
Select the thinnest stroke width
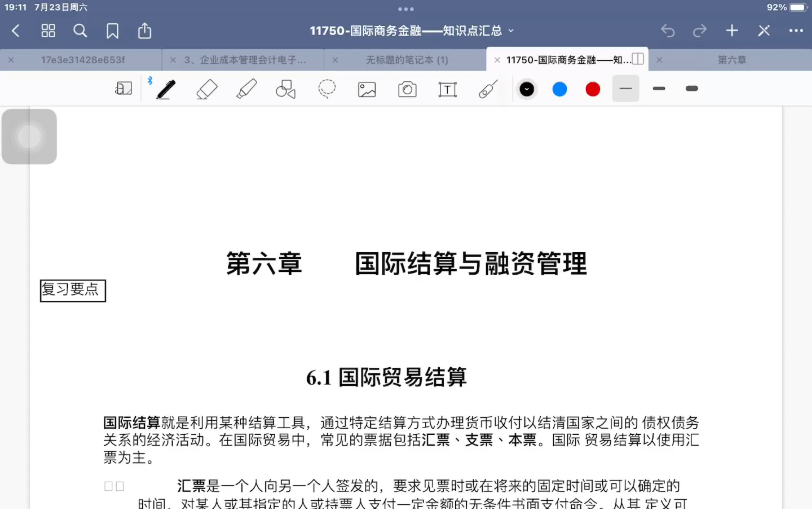point(626,88)
